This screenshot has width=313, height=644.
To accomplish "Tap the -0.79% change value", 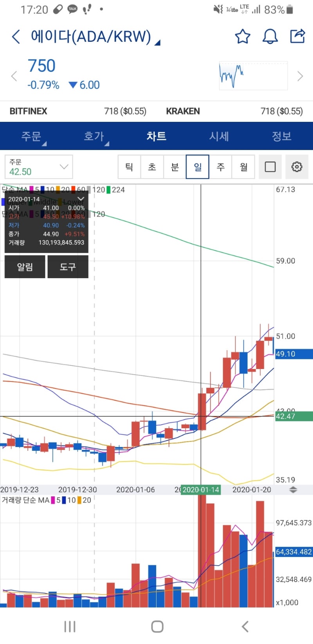I will click(x=43, y=85).
